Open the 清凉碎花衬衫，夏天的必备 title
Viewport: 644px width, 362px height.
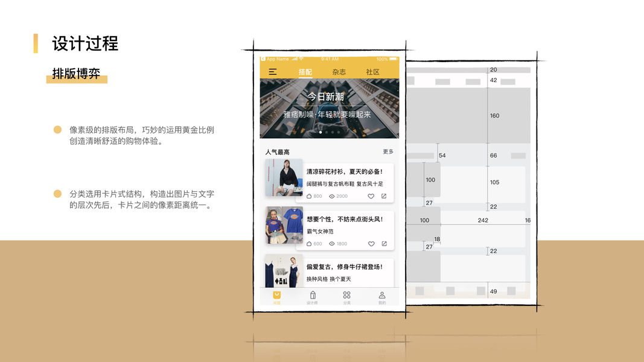tap(345, 171)
